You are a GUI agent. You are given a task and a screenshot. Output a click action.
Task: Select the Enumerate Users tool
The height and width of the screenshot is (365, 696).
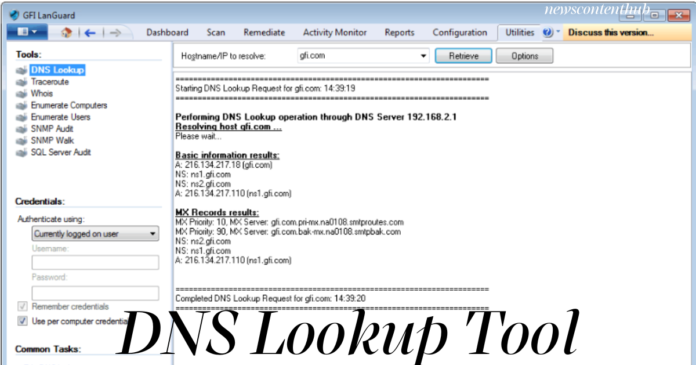tap(60, 117)
